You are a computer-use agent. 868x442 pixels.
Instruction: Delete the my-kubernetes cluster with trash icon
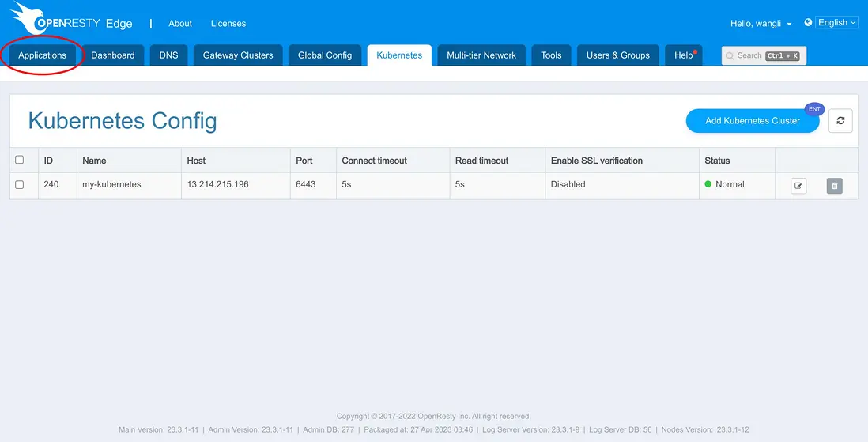834,186
